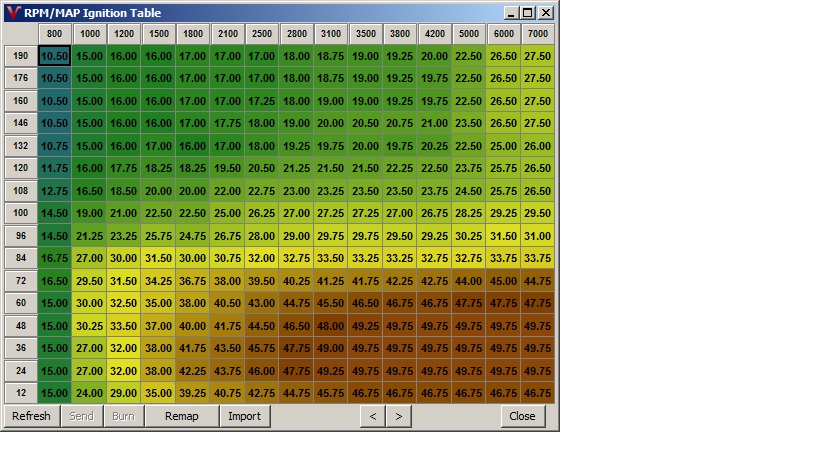Open the Import function
The image size is (819, 460).
(x=244, y=416)
